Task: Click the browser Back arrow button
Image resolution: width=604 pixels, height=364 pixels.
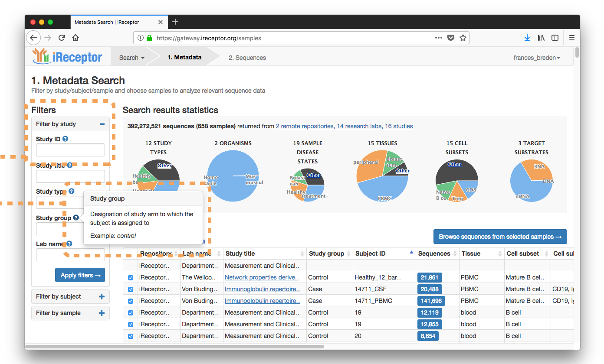Action: pos(33,38)
